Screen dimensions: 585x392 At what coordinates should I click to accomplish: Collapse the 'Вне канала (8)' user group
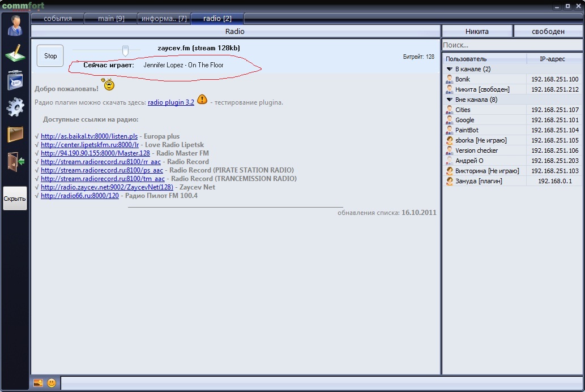pos(449,100)
